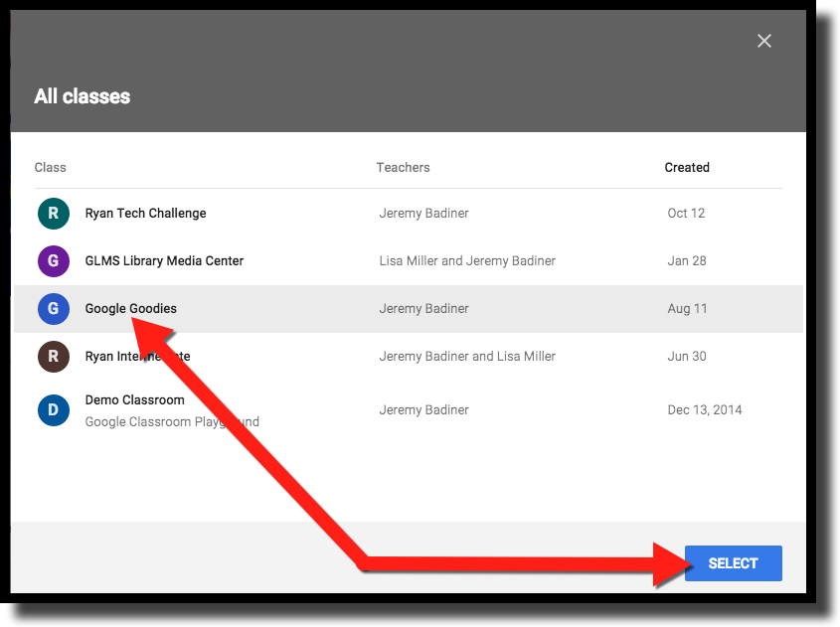The height and width of the screenshot is (627, 840).
Task: Close the All classes dialog
Action: pyautogui.click(x=763, y=41)
